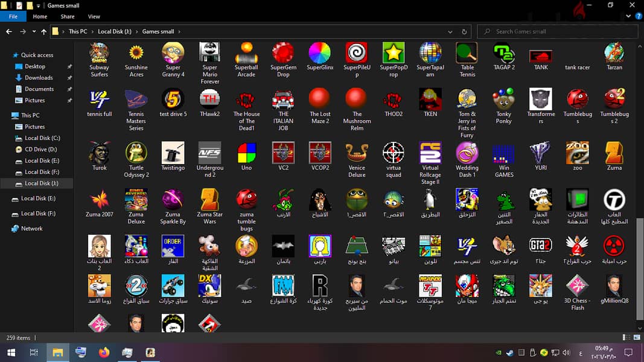Go back to the previous folder
Screen dimensions: 644x362
[9, 31]
